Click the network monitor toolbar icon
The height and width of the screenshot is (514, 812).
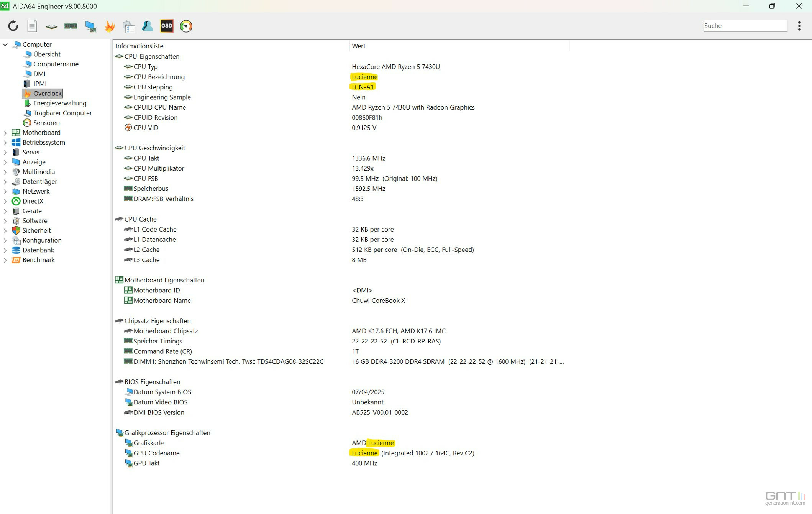90,26
